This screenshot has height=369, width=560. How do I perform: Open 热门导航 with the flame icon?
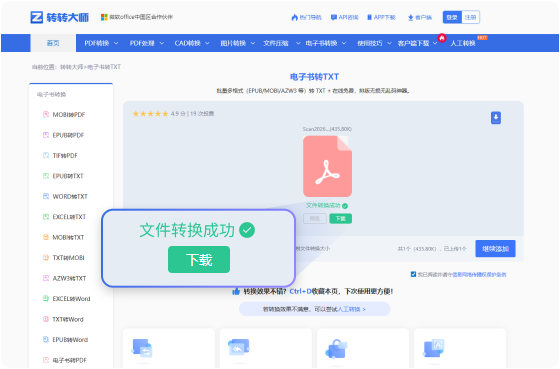pyautogui.click(x=306, y=17)
